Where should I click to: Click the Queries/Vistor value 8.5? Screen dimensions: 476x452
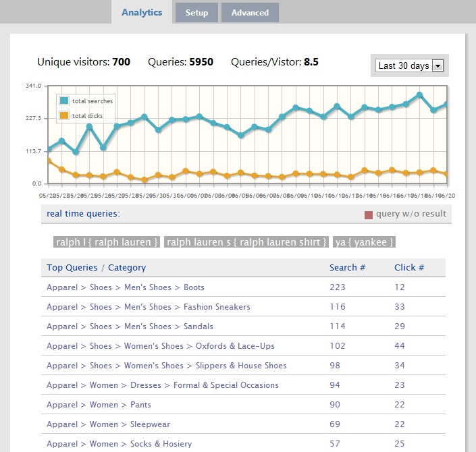point(311,62)
